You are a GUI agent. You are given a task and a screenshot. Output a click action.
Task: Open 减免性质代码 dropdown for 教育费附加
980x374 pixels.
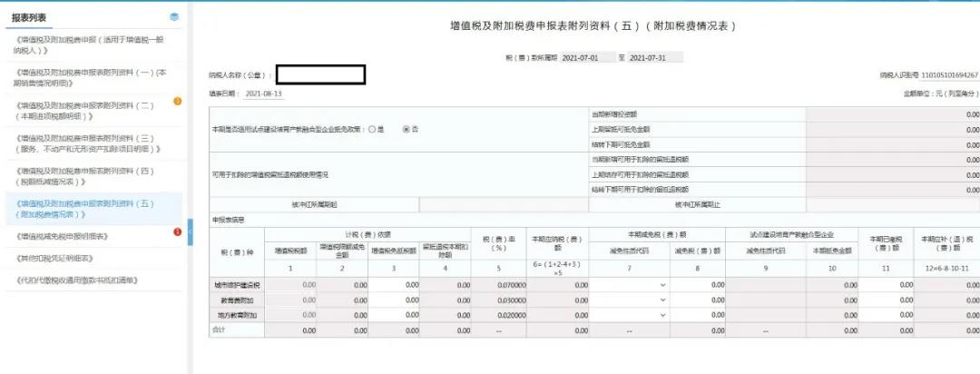click(x=662, y=300)
